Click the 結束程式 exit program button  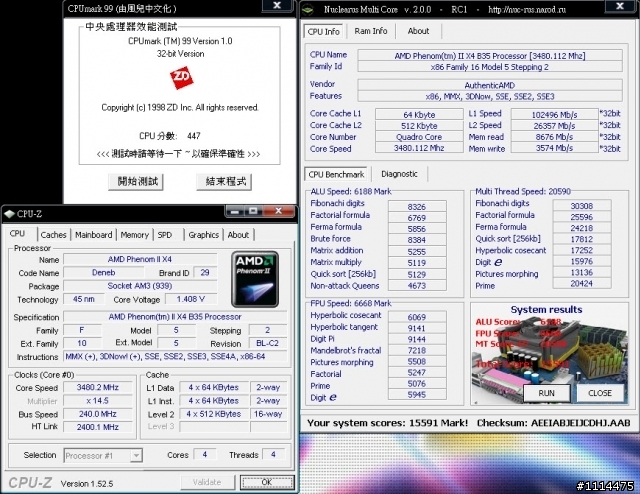226,182
